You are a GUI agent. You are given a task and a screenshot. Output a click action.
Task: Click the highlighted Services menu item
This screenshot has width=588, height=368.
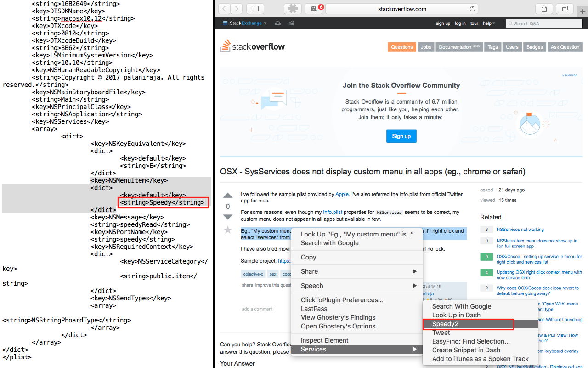point(357,349)
